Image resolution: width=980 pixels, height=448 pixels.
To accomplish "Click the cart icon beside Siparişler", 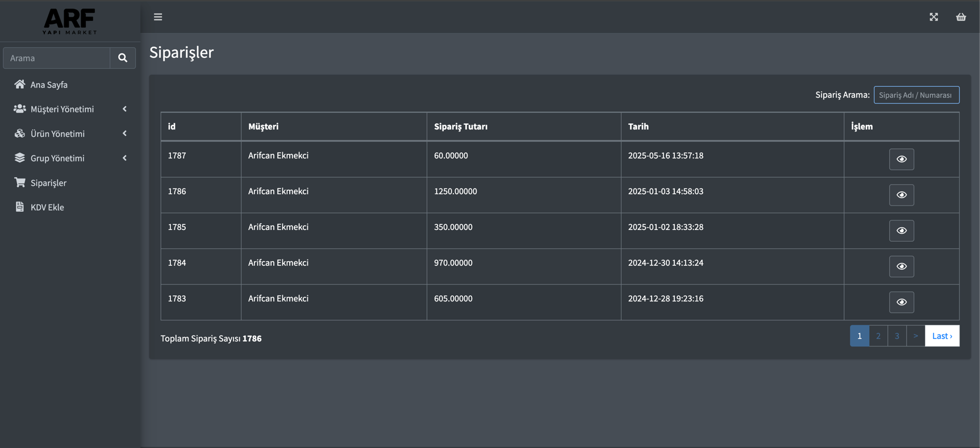I will point(20,182).
